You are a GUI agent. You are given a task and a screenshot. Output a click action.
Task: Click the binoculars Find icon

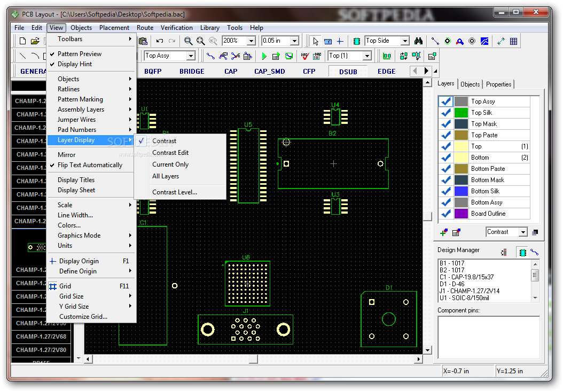pos(418,41)
